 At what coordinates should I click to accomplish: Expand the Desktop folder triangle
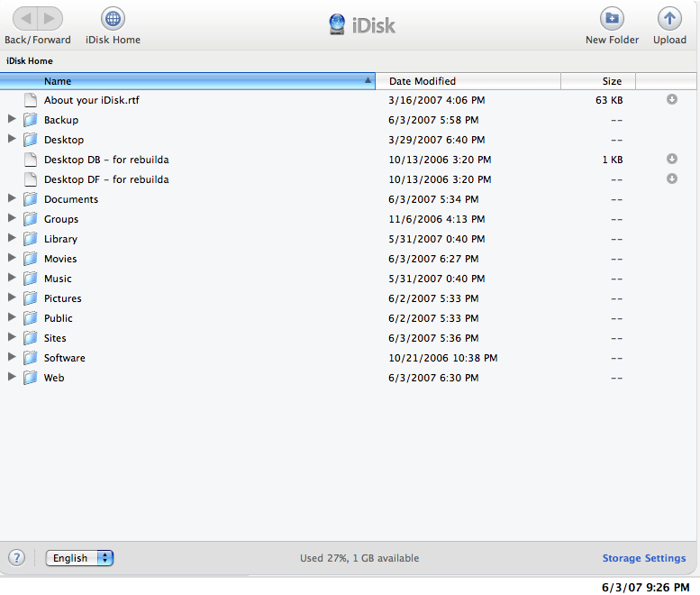point(12,139)
